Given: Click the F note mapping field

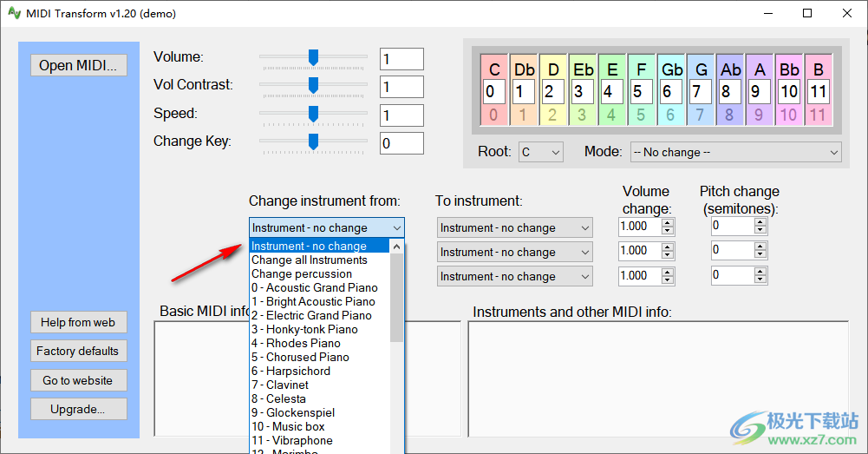Looking at the screenshot, I should [x=641, y=91].
